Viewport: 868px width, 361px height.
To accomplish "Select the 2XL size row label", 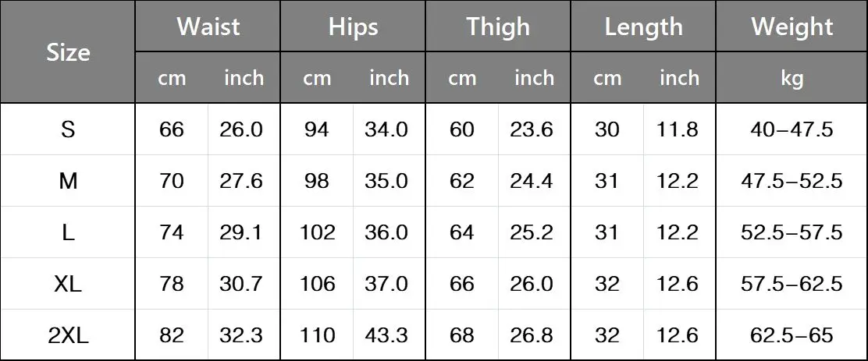I will click(x=68, y=335).
